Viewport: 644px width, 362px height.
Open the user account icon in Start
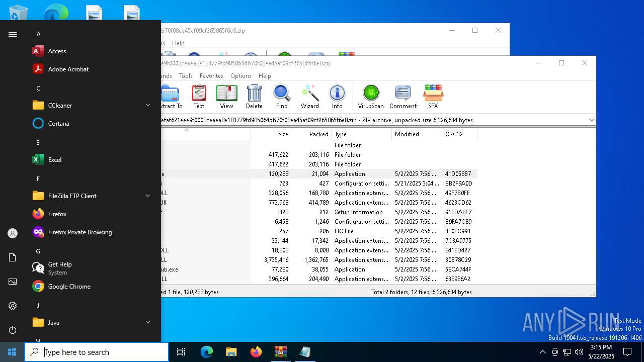(13, 233)
